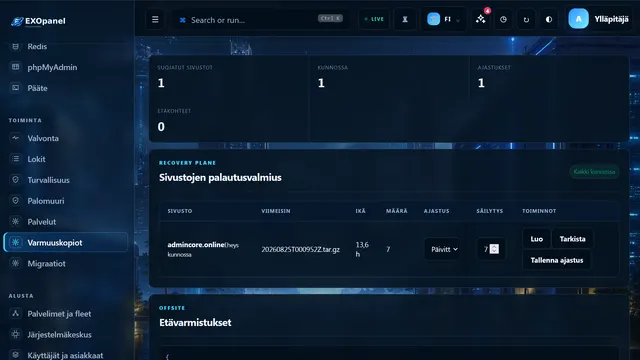Click the Search or run input field
The height and width of the screenshot is (360, 640).
pos(261,20)
